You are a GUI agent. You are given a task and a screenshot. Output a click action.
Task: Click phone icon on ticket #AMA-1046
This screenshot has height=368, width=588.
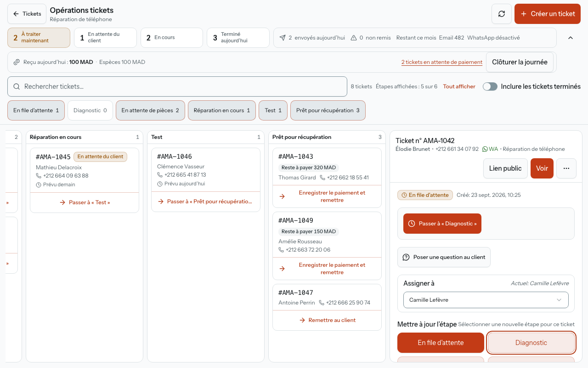coord(160,175)
